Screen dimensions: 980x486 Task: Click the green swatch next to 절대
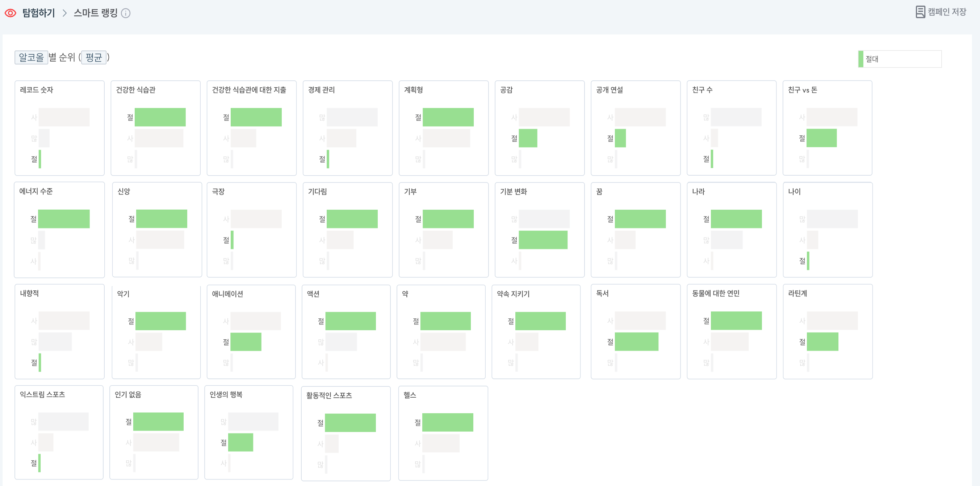[x=860, y=59]
